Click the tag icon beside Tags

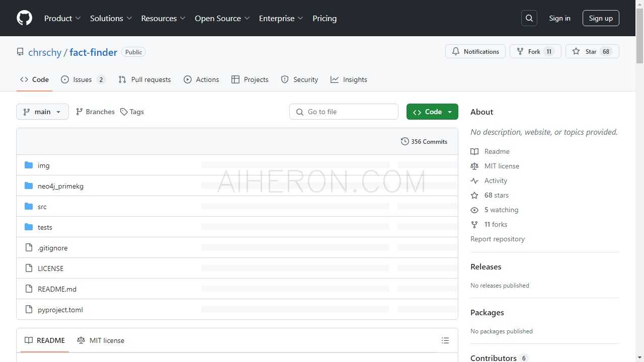click(x=124, y=112)
